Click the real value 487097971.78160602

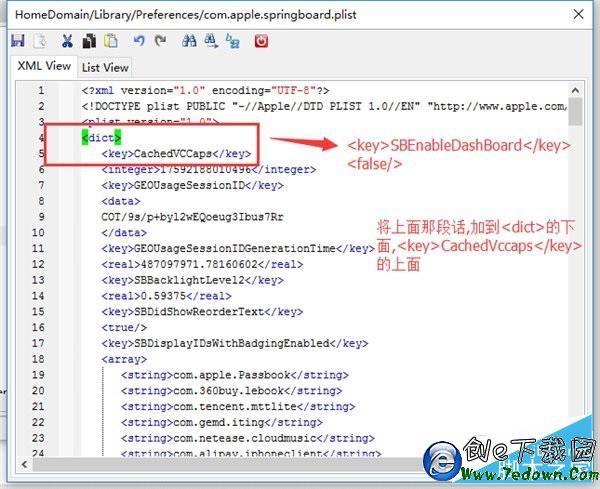[199, 264]
